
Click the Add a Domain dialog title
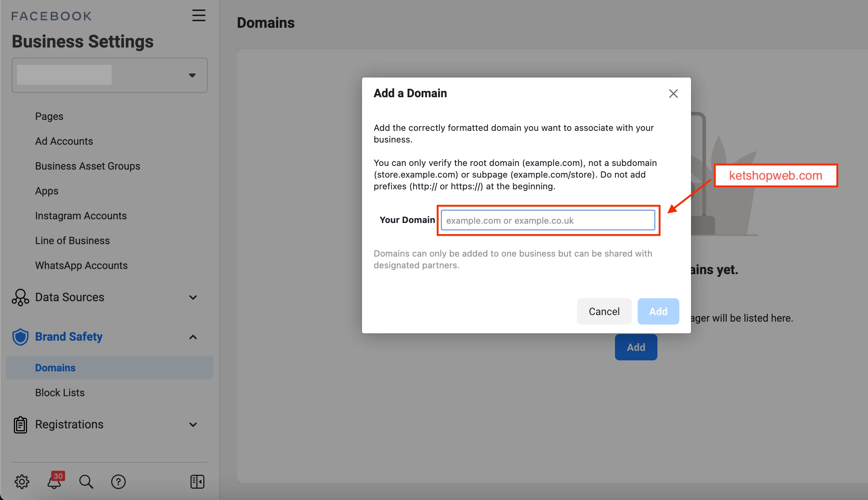410,93
